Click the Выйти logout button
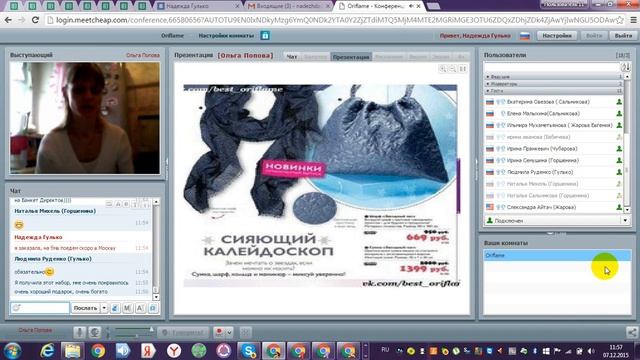Screen dimensions: 640x360 (x=623, y=36)
